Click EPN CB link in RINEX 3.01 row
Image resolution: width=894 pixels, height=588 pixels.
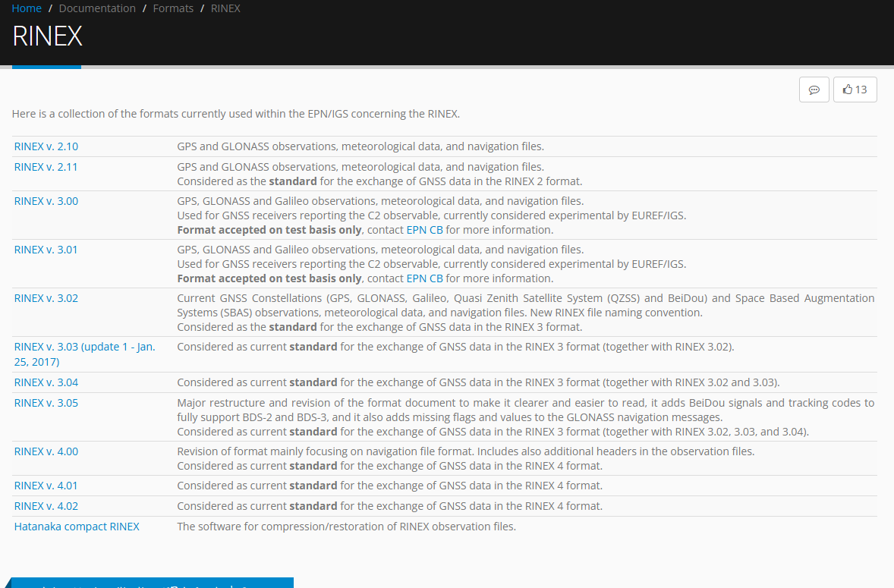pos(424,278)
